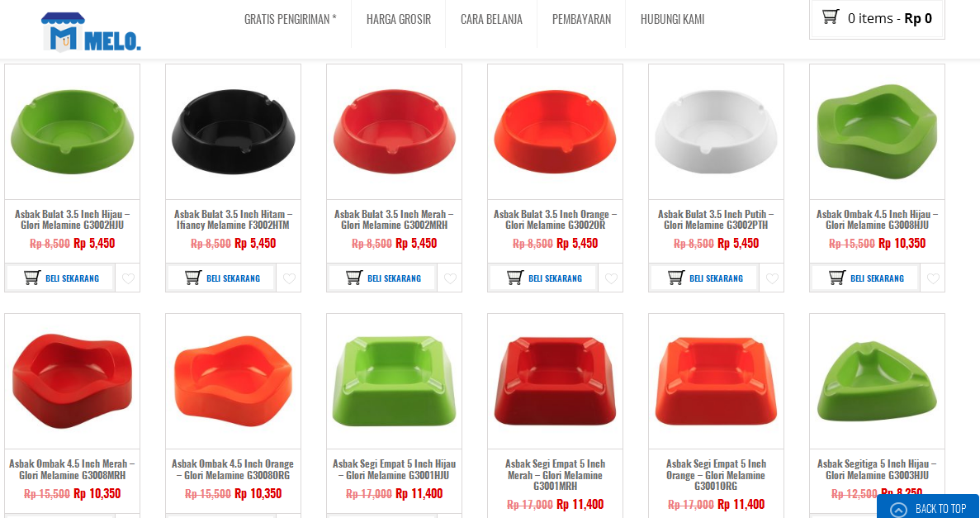Click heart icon for Asbak Bulat Orange
This screenshot has width=980, height=518.
(611, 278)
